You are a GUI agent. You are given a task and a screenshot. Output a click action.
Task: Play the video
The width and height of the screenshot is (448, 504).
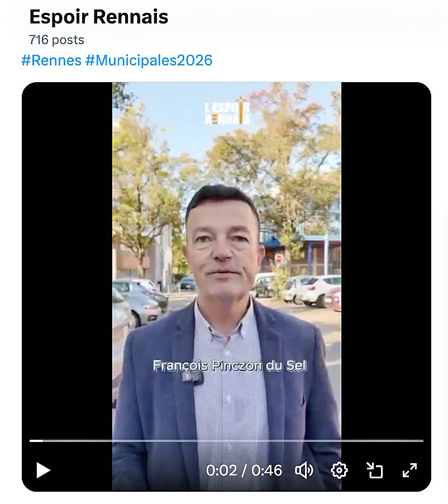44,470
